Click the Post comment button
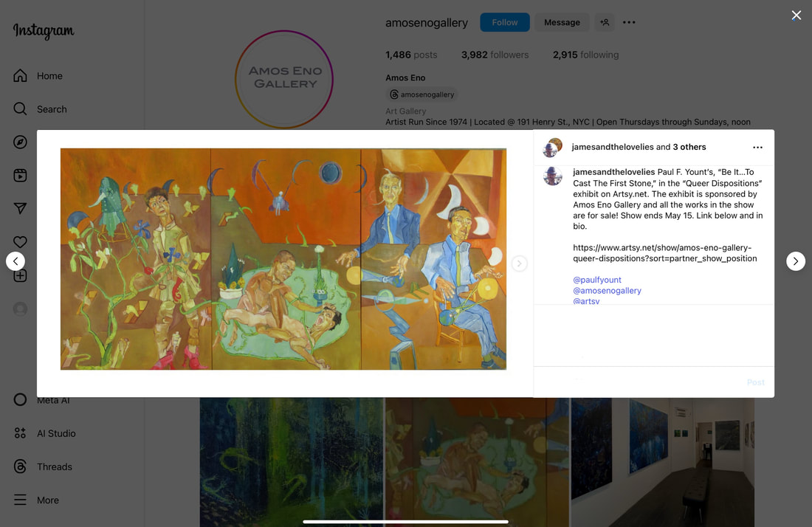This screenshot has height=527, width=812. [x=756, y=382]
